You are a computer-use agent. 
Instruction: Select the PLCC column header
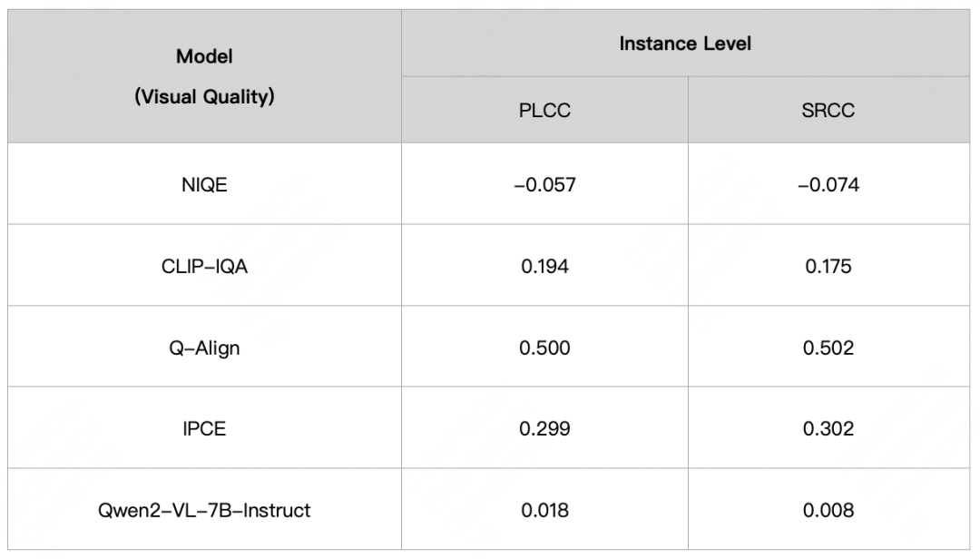[x=544, y=110]
